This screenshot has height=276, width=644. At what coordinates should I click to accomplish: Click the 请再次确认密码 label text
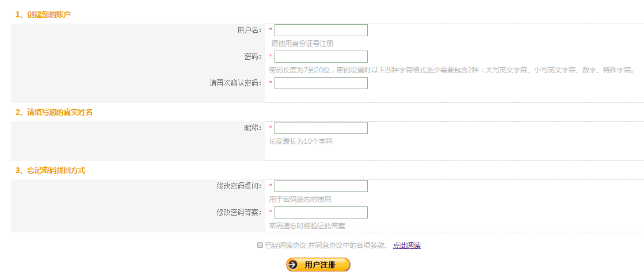[235, 83]
